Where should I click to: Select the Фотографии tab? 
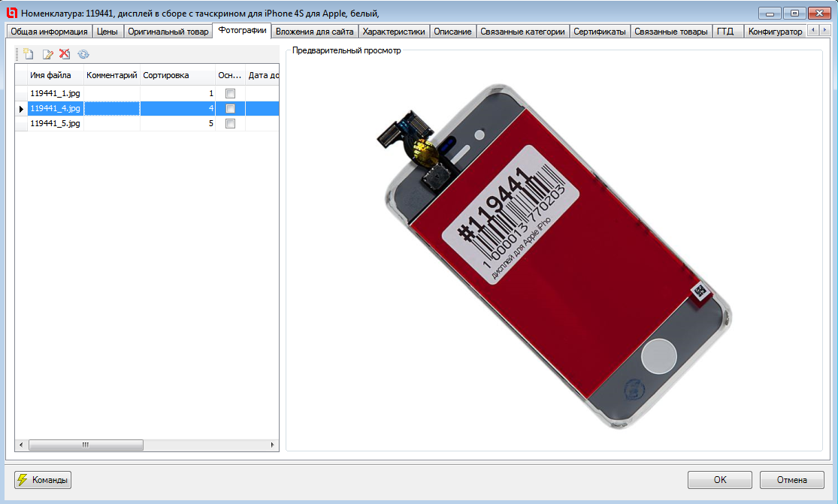point(242,31)
